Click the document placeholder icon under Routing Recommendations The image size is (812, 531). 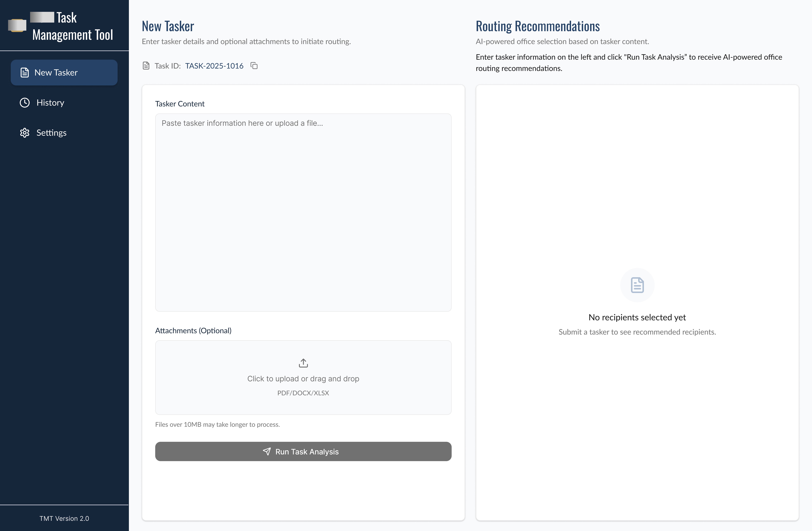click(637, 285)
